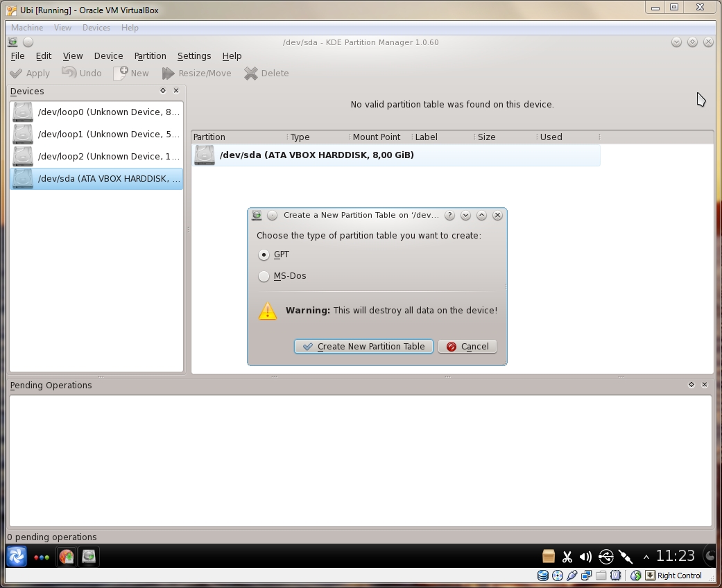The height and width of the screenshot is (588, 722).
Task: Click VirtualBox USB status icon
Action: (572, 576)
